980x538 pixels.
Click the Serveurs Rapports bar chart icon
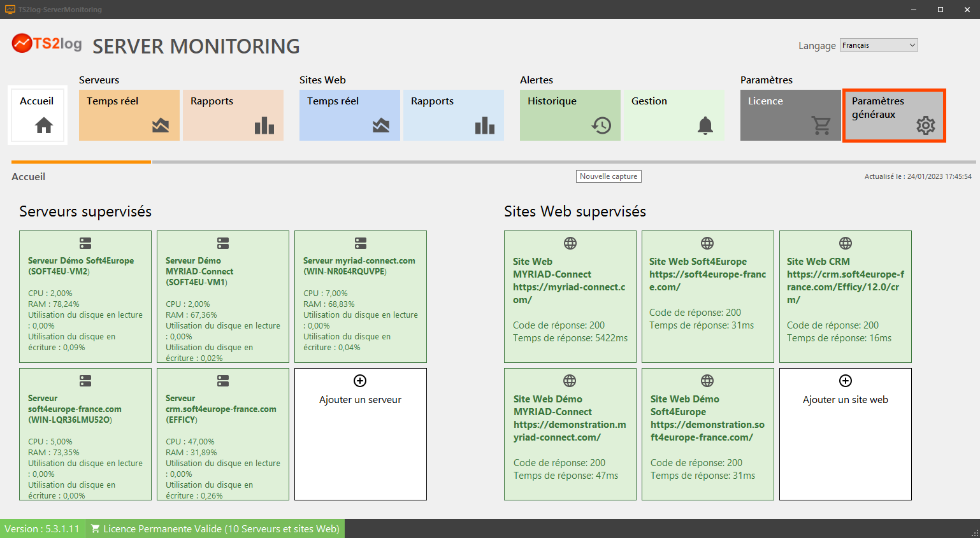(264, 125)
